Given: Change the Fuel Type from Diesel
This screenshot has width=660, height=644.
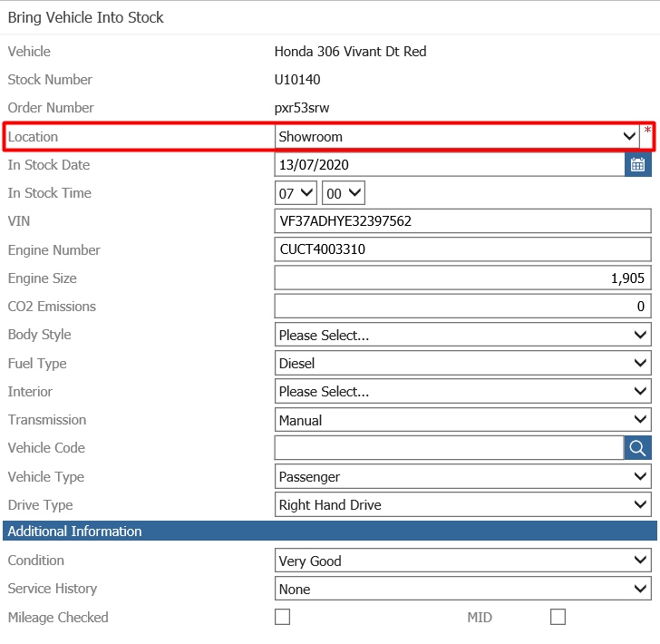Looking at the screenshot, I should [x=462, y=363].
